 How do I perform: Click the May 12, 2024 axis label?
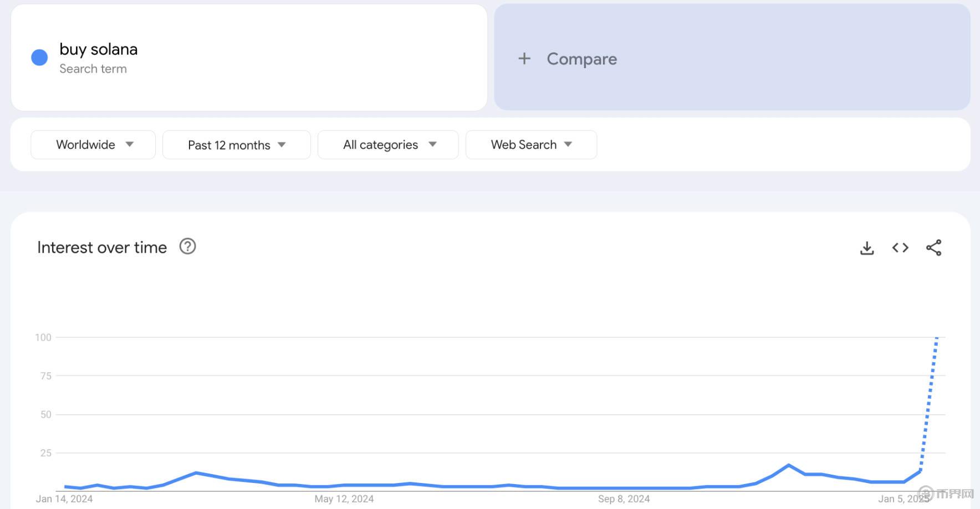[x=344, y=498]
